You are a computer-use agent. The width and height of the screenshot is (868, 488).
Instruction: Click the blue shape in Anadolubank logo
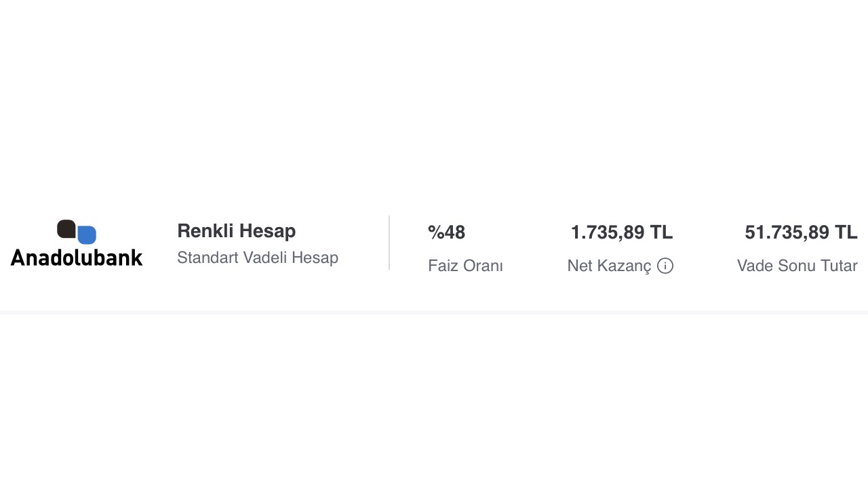(x=87, y=235)
